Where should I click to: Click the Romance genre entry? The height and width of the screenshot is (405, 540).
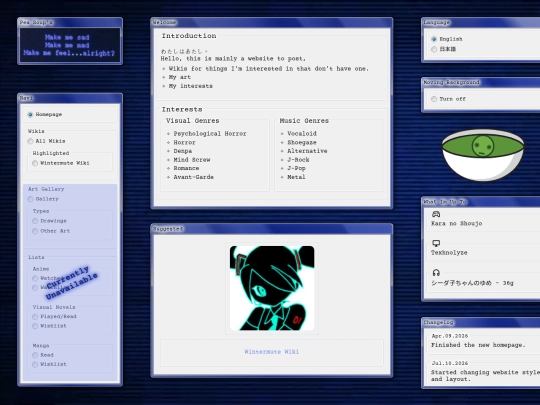(186, 168)
